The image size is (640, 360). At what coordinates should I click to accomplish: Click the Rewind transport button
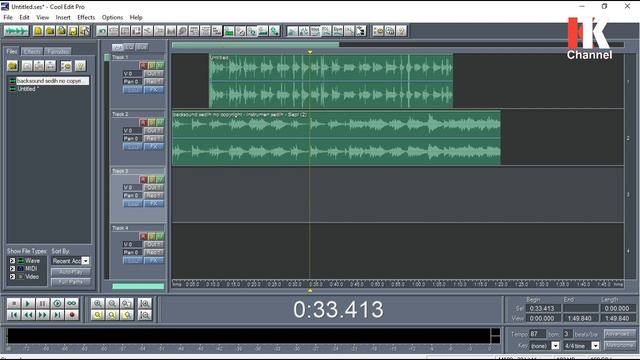pos(28,315)
